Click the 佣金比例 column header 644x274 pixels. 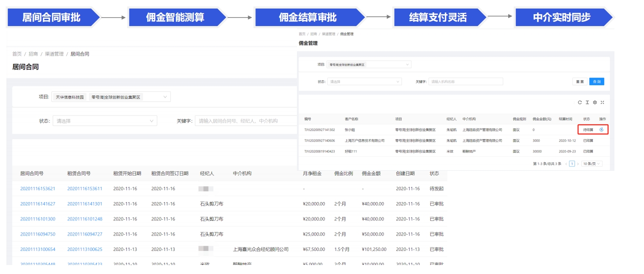[344, 173]
